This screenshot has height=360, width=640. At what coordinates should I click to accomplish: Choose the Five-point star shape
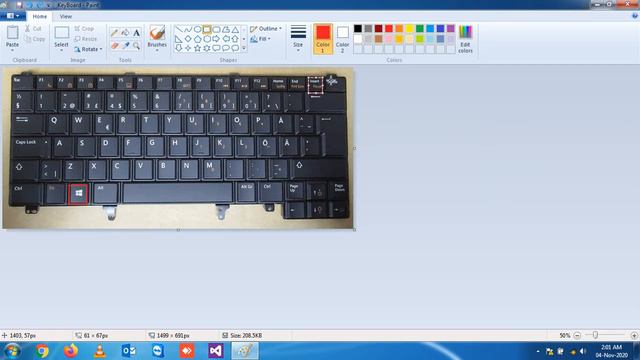coord(197,48)
